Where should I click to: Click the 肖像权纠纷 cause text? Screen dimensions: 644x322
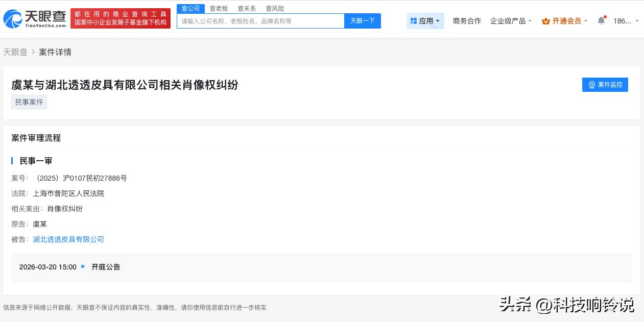coord(65,209)
